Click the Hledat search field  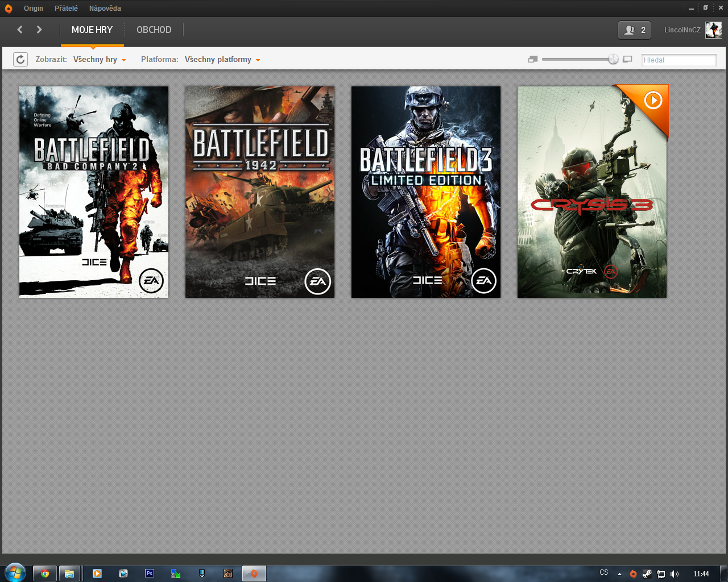[679, 60]
